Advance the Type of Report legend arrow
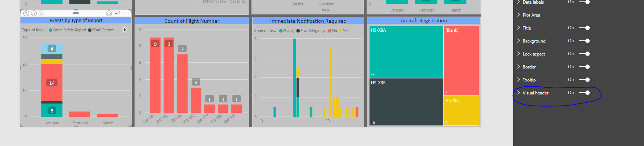644x146 pixels. tap(125, 30)
